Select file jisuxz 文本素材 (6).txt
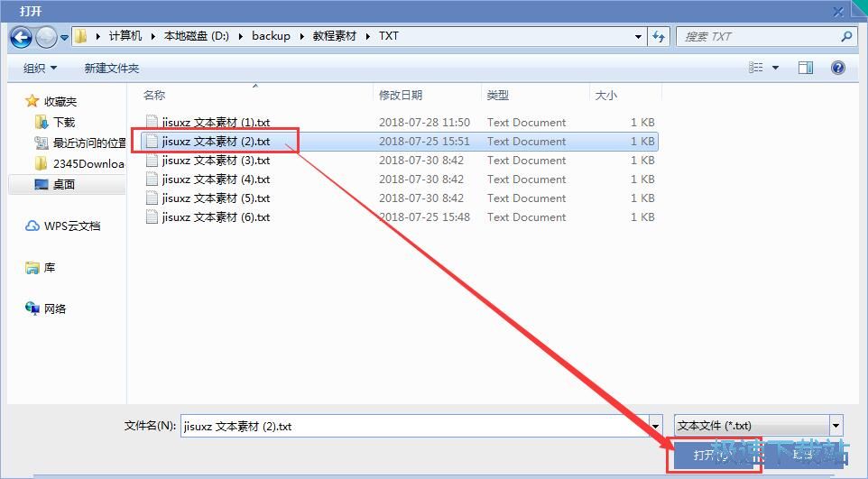 [x=216, y=217]
